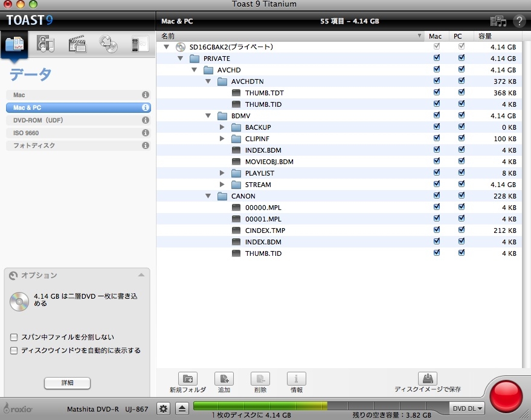The width and height of the screenshot is (531, 420).
Task: Toggle Mac checkbox for PRIVATE folder
Action: [x=437, y=58]
